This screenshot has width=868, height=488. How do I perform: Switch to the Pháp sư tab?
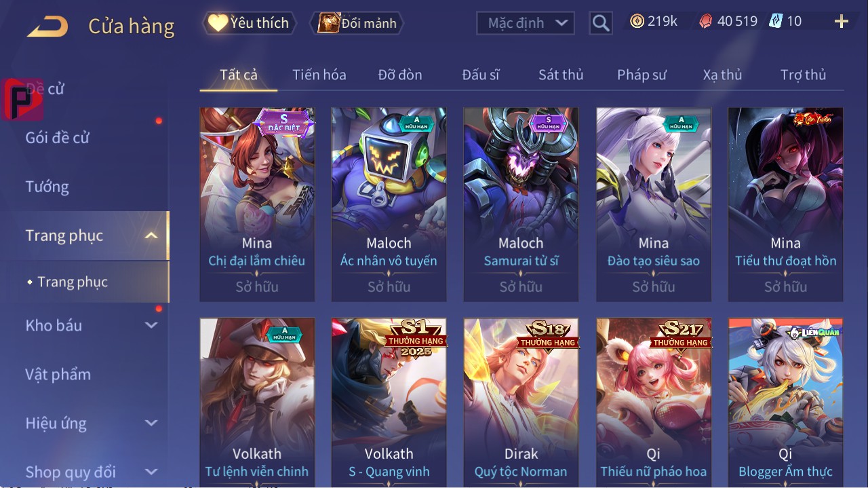click(x=642, y=75)
